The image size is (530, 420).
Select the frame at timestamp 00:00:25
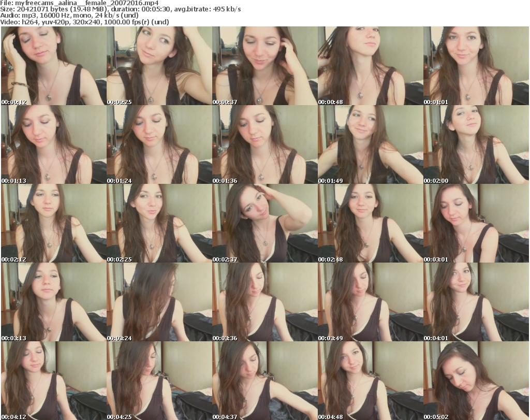point(159,66)
